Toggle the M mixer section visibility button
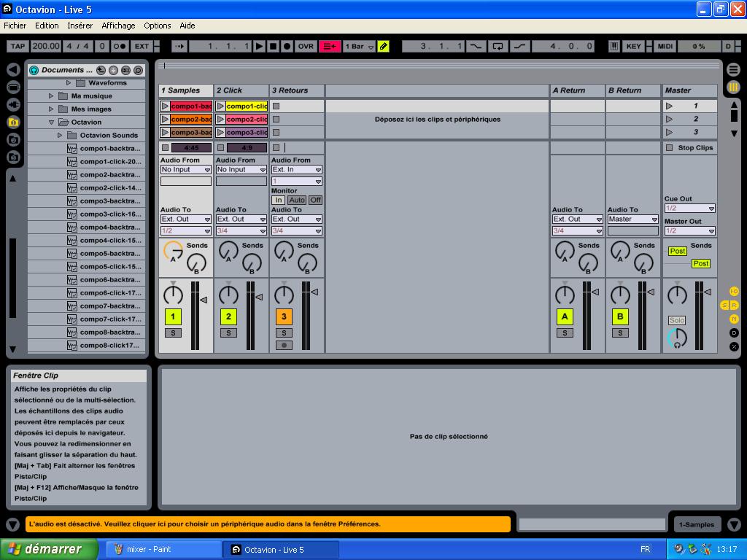Viewport: 747px width, 560px height. tap(734, 319)
